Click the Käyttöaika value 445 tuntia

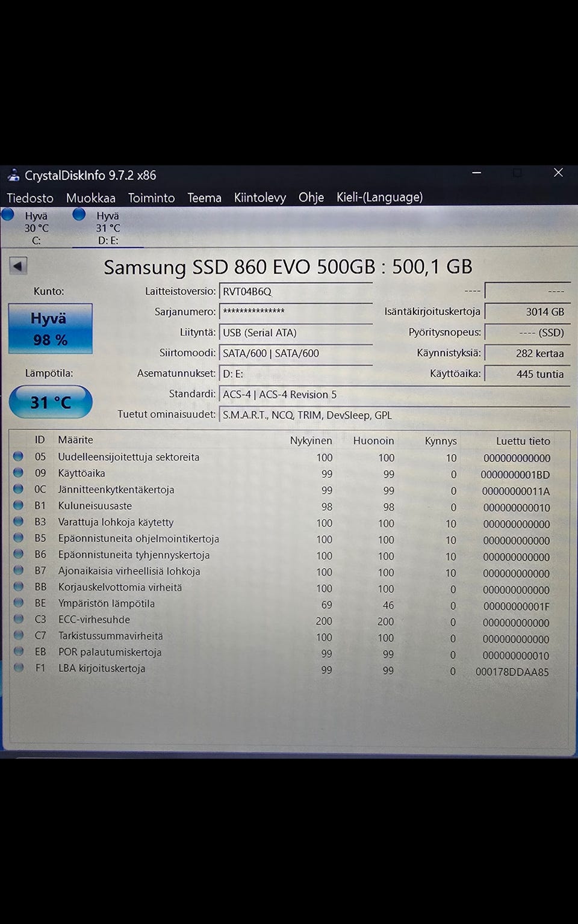coord(527,374)
